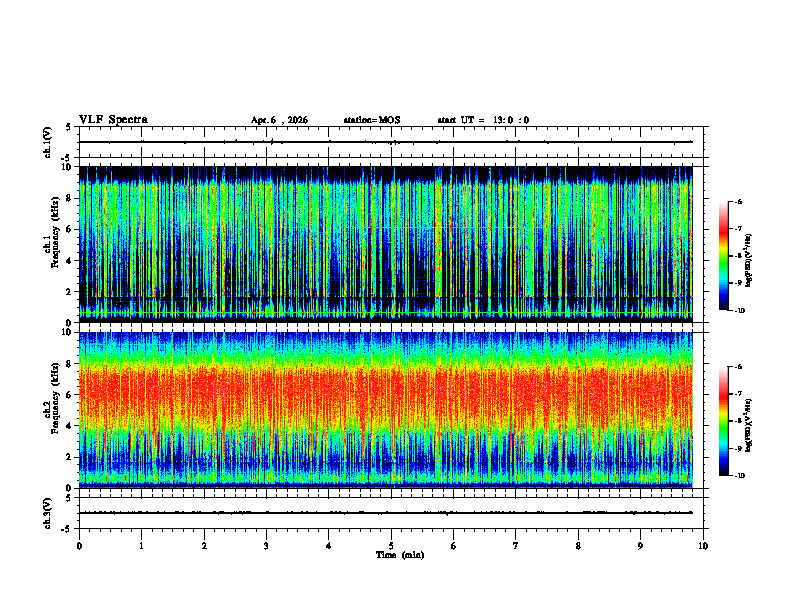Click time axis tick label "8"
This screenshot has width=792, height=612.
point(578,546)
